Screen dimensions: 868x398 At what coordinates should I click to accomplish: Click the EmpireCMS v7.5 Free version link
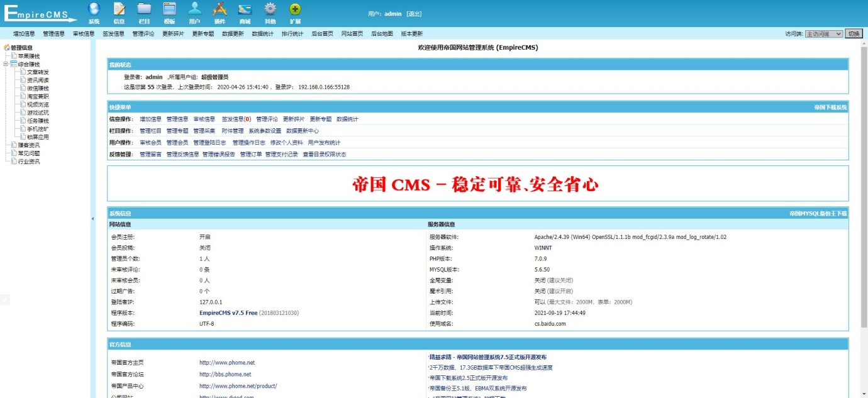228,312
